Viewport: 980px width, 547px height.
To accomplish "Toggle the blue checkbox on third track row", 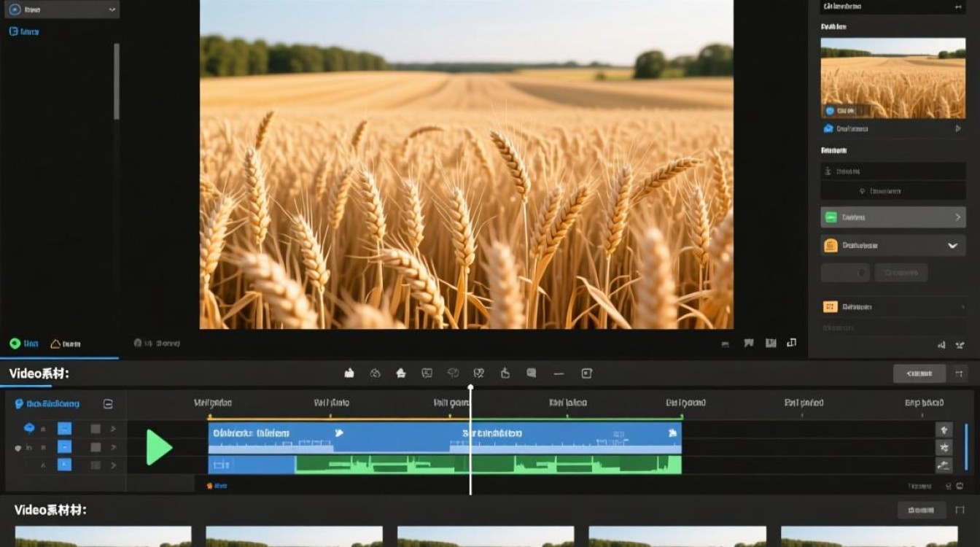I will (x=64, y=465).
